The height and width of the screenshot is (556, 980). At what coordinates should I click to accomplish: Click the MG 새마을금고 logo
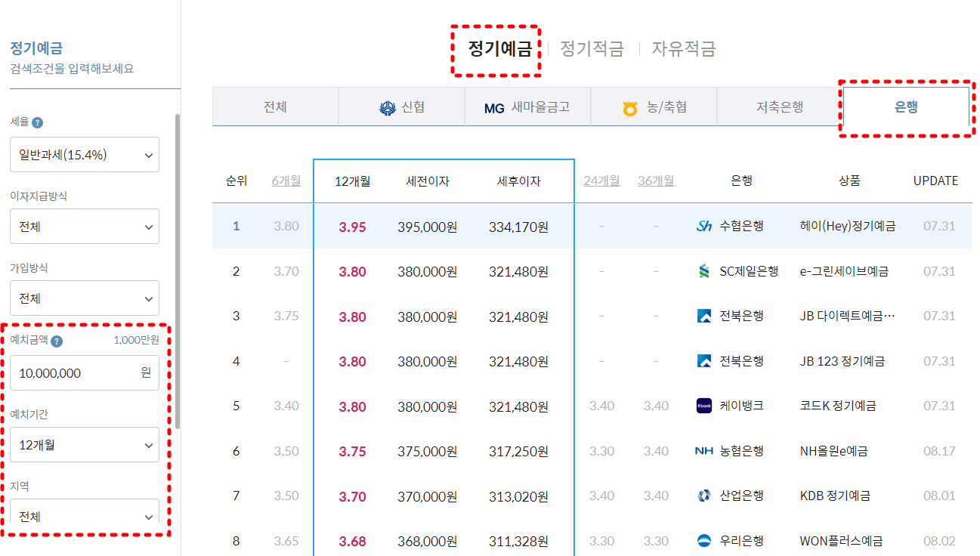point(494,108)
